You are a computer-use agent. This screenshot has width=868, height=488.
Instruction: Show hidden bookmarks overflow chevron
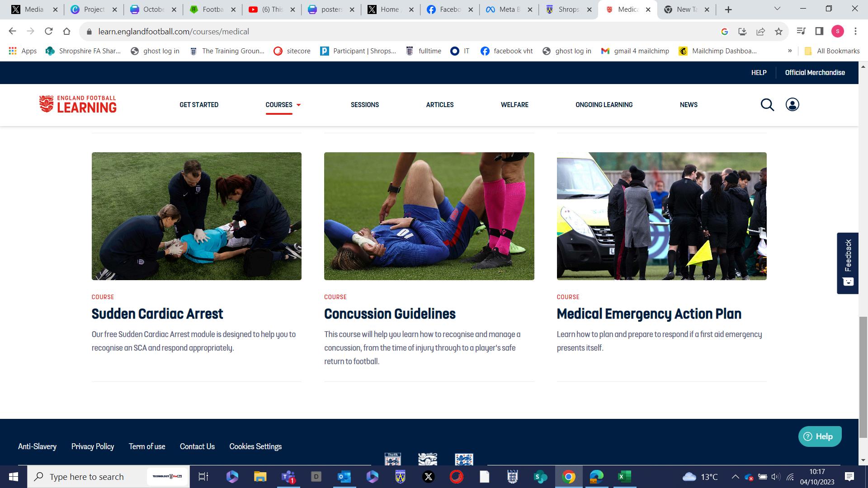tap(790, 51)
